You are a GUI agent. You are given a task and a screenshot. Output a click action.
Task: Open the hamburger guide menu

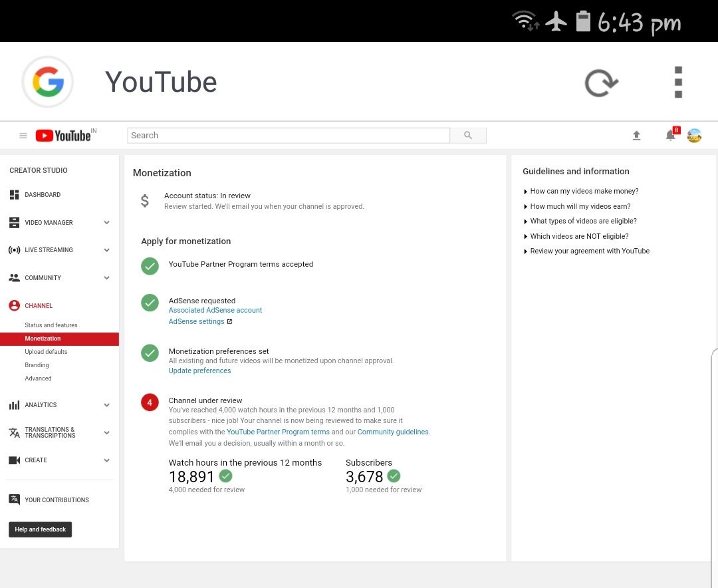pyautogui.click(x=23, y=136)
